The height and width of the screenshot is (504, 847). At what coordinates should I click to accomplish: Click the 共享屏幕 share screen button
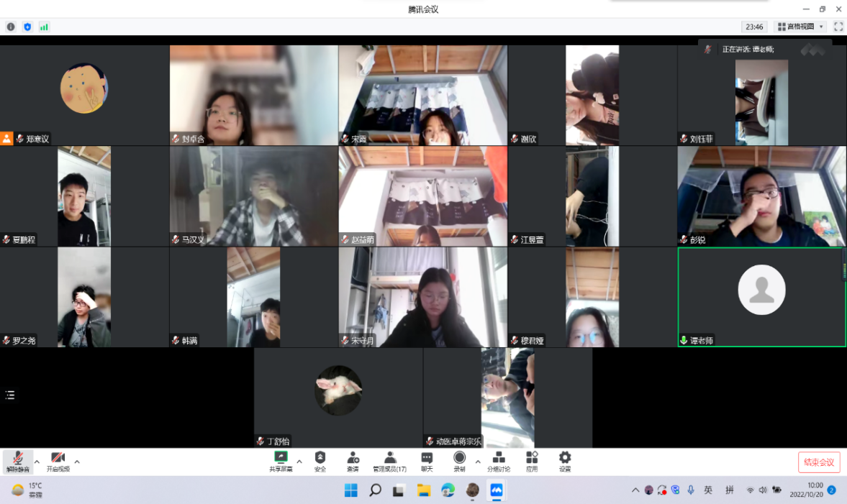[x=281, y=460]
